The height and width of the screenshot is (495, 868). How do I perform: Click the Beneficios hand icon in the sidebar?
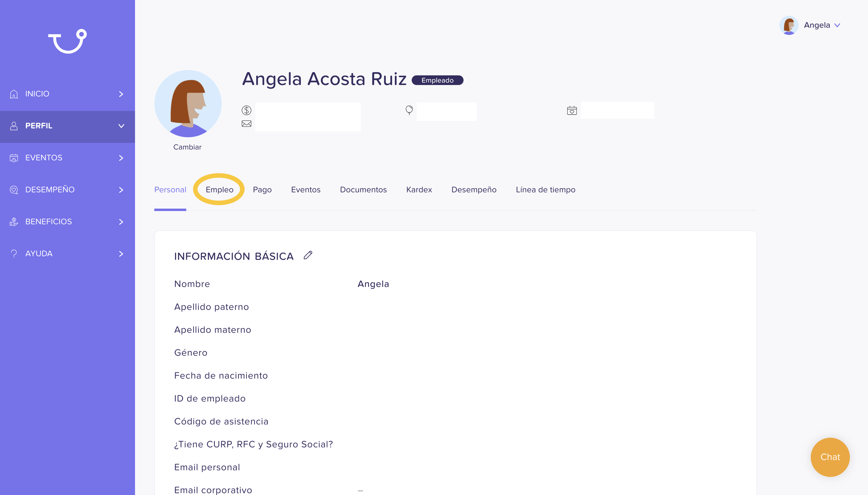[14, 222]
